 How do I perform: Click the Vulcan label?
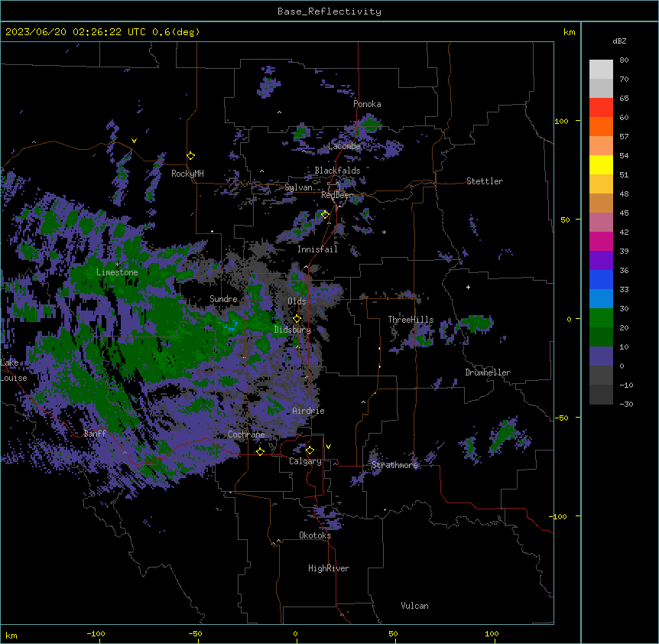coord(415,606)
